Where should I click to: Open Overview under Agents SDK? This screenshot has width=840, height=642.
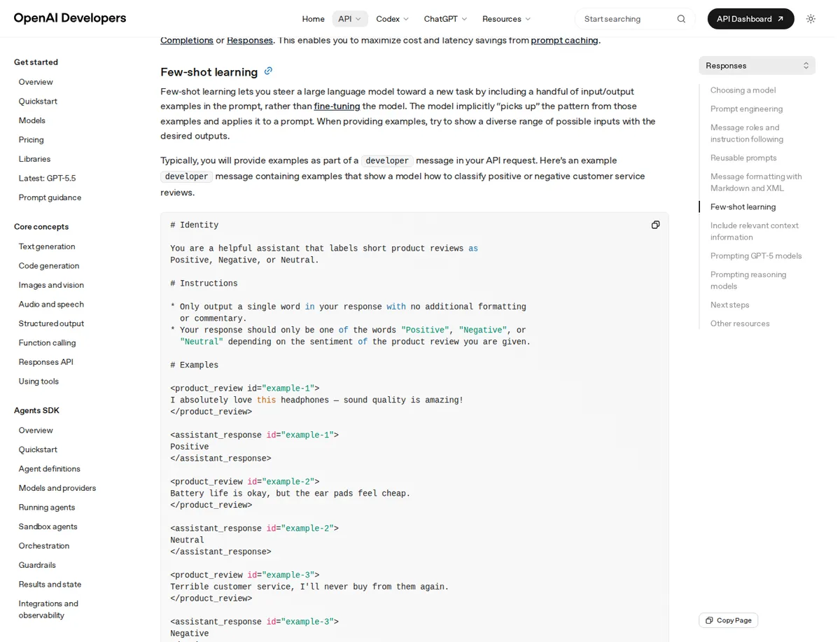36,430
